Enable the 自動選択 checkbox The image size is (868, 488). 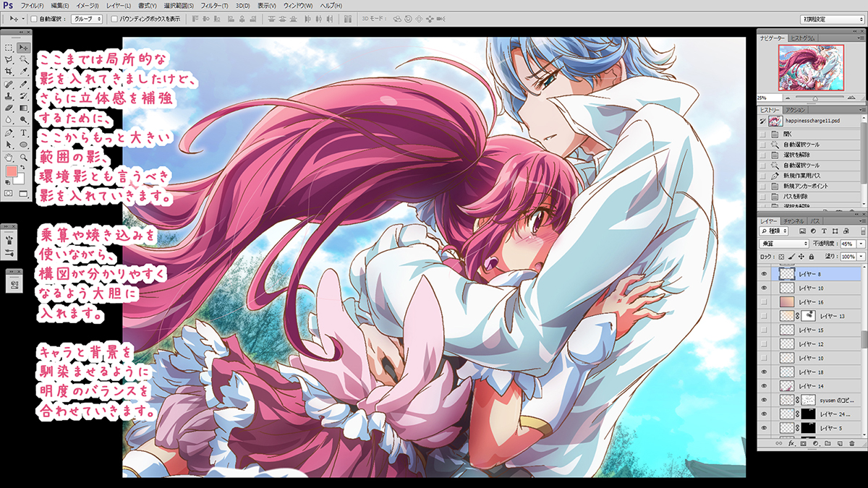coord(34,19)
